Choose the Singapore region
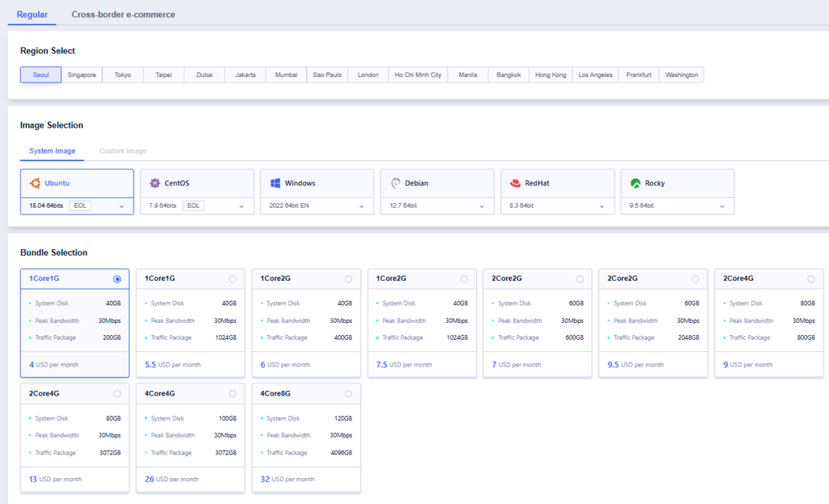This screenshot has width=829, height=504. click(82, 75)
